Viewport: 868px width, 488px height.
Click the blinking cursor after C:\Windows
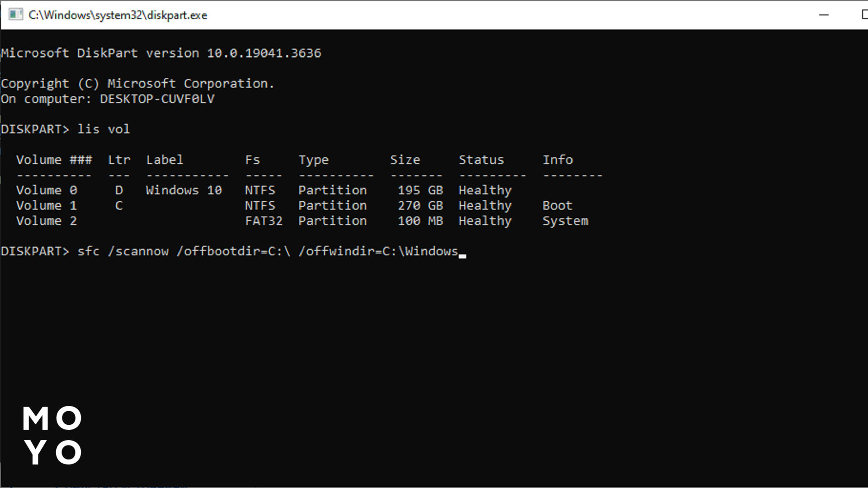click(462, 255)
